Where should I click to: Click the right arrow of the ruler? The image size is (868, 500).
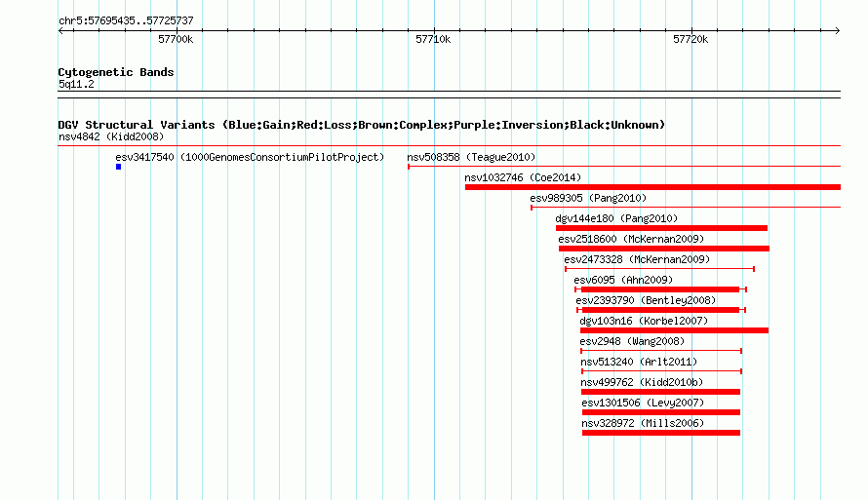pyautogui.click(x=838, y=31)
